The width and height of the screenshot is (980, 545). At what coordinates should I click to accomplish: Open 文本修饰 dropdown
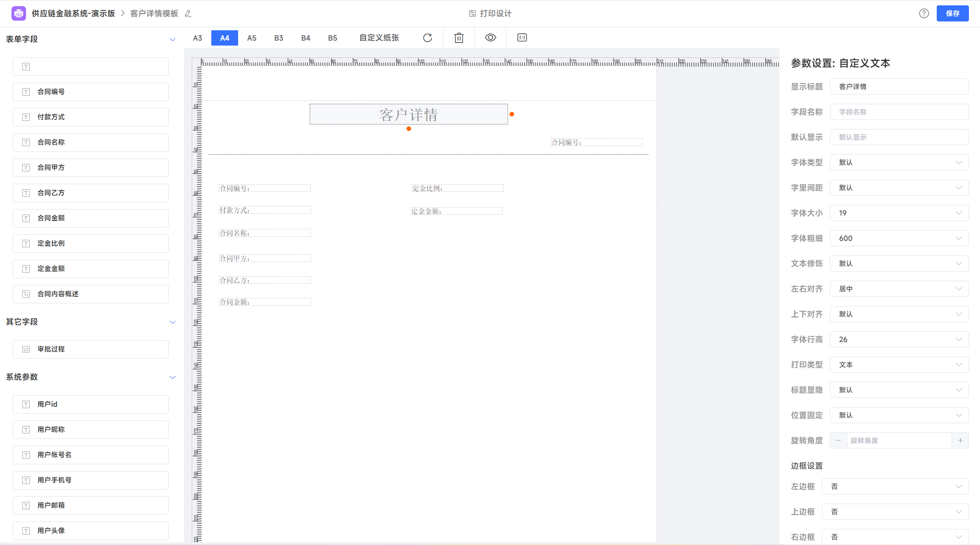coord(899,263)
